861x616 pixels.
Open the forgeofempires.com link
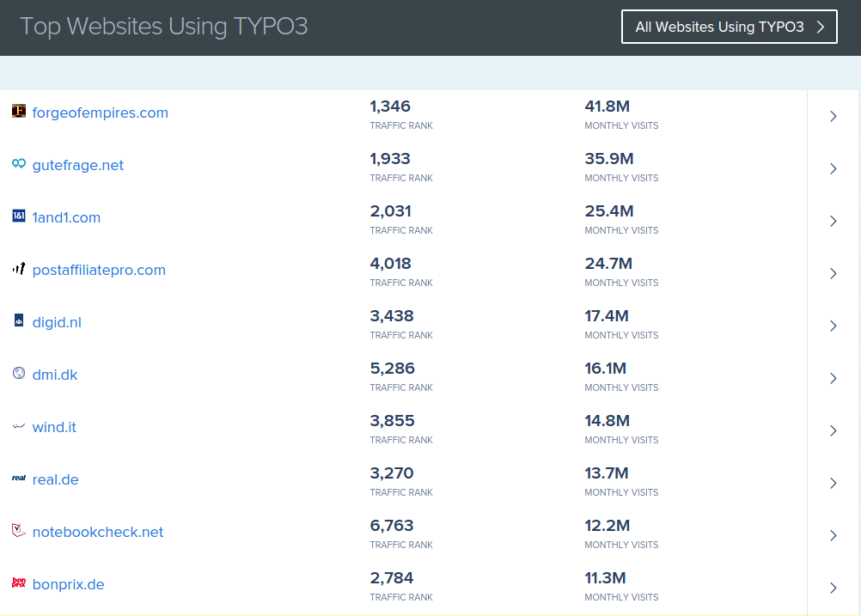tap(100, 113)
